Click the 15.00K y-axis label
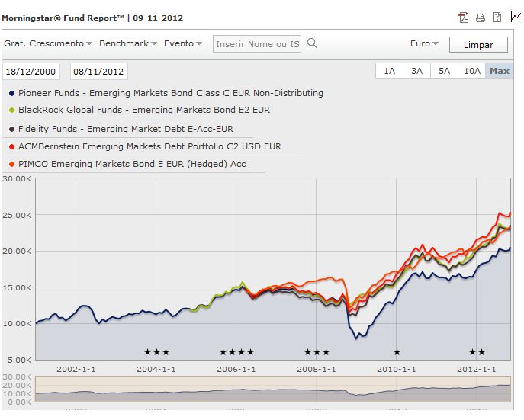Viewport: 524px width, 420px height. pyautogui.click(x=17, y=288)
